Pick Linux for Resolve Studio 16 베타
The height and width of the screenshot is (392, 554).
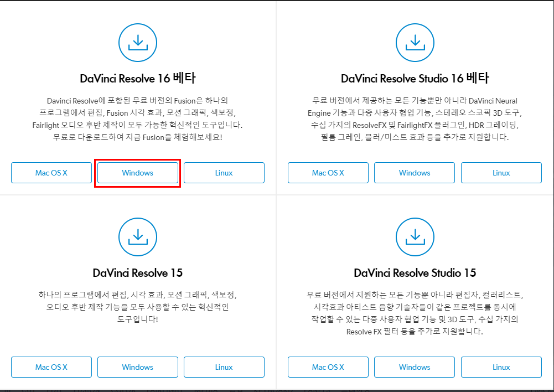(x=501, y=173)
